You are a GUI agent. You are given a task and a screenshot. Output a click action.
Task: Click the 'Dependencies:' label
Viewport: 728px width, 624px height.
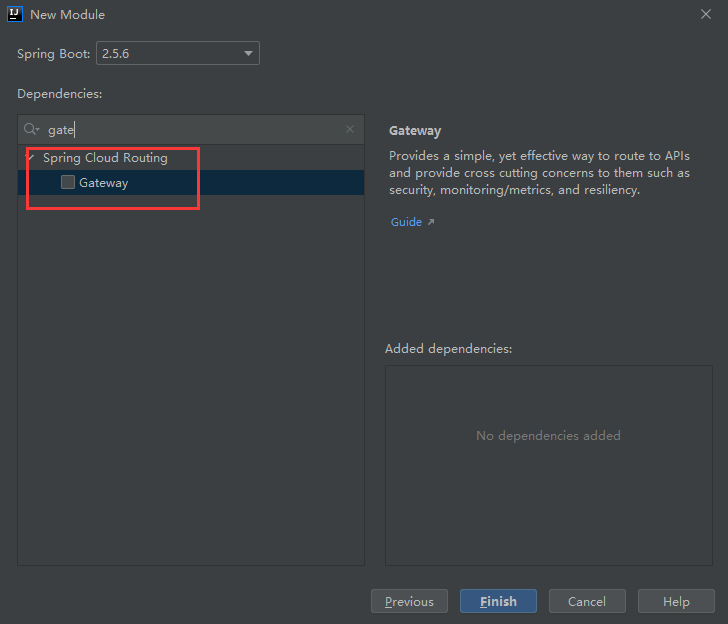[59, 94]
